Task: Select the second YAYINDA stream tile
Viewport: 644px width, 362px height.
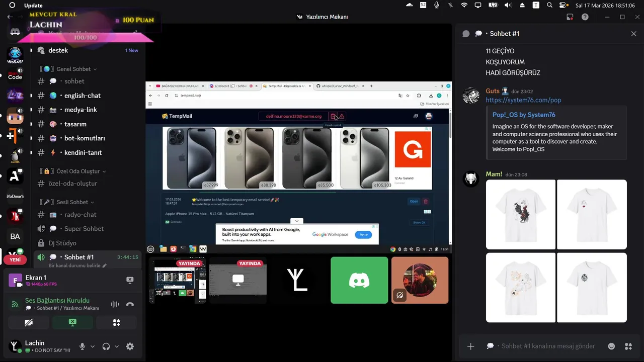Action: 238,280
